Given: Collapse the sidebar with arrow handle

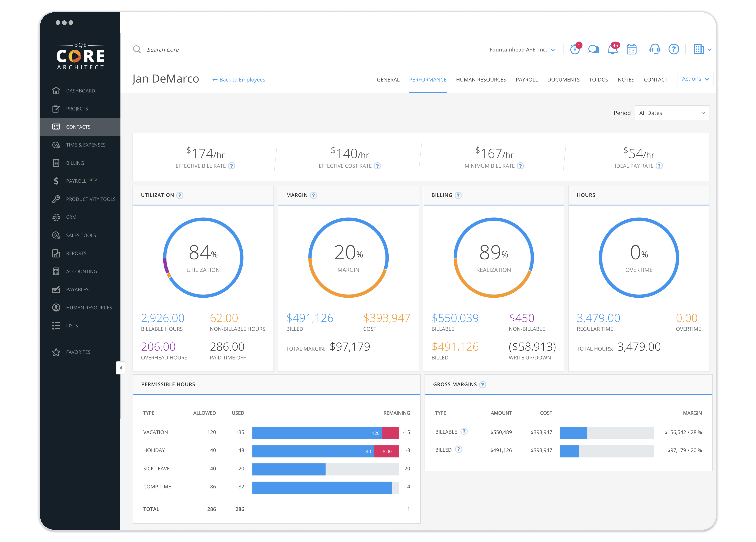Looking at the screenshot, I should point(121,368).
